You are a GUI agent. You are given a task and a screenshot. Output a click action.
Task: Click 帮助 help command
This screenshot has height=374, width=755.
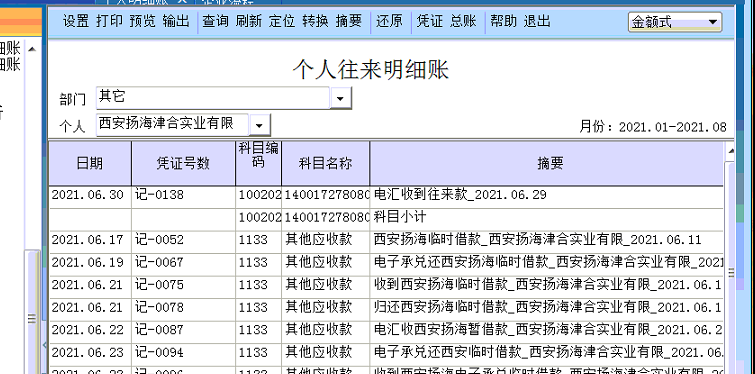tap(504, 21)
